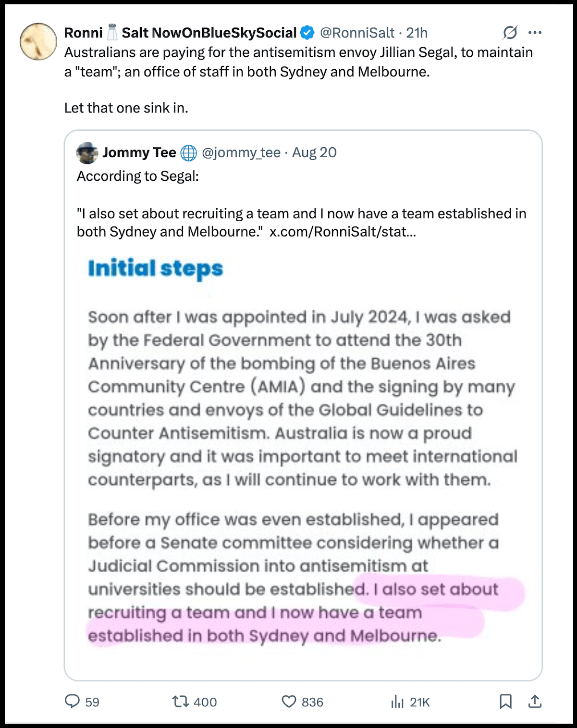Viewport: 577px width, 728px height.
Task: Open Ronni Salt's profile avatar
Action: 38,41
